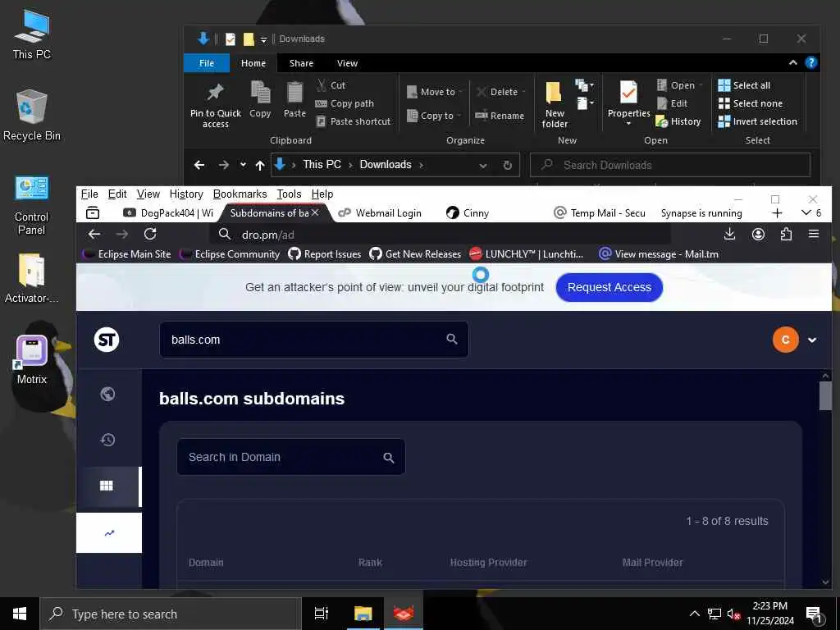
Task: Show the list of all tabs
Action: [810, 213]
